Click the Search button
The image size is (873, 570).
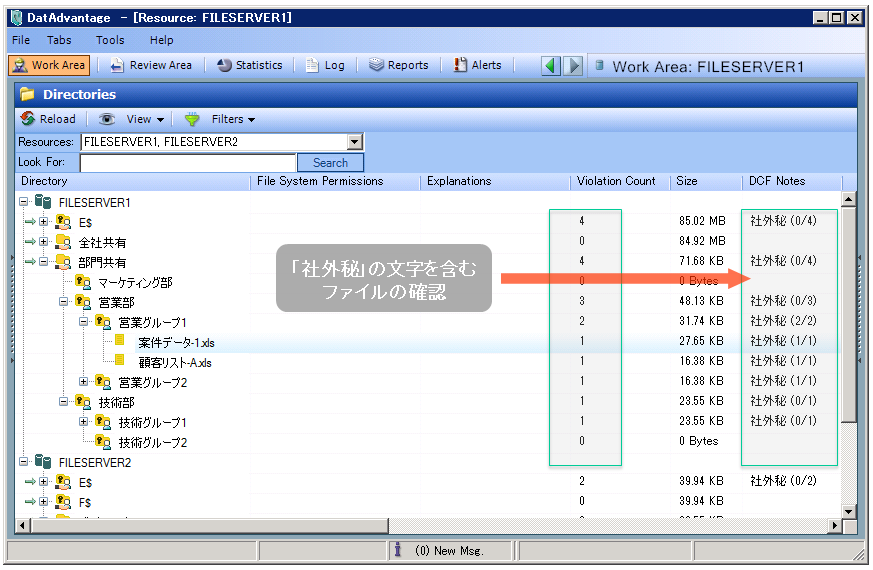pos(330,163)
